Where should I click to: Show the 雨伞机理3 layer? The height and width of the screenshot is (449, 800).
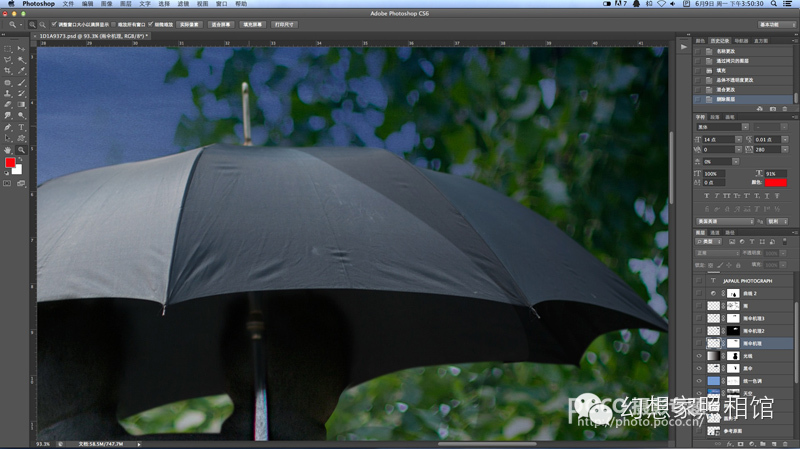(x=699, y=318)
